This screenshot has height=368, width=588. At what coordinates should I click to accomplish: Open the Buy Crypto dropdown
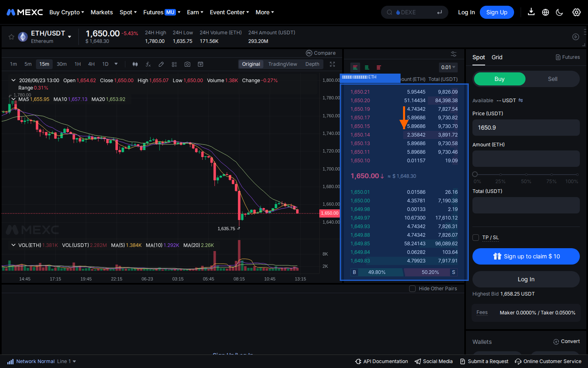pyautogui.click(x=67, y=12)
